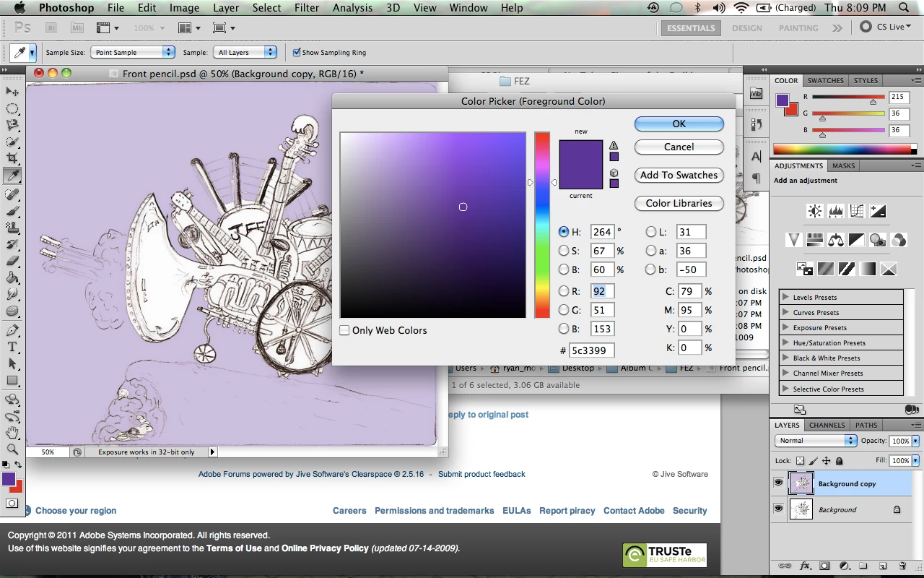924x578 pixels.
Task: Select the Crop tool
Action: 12,159
